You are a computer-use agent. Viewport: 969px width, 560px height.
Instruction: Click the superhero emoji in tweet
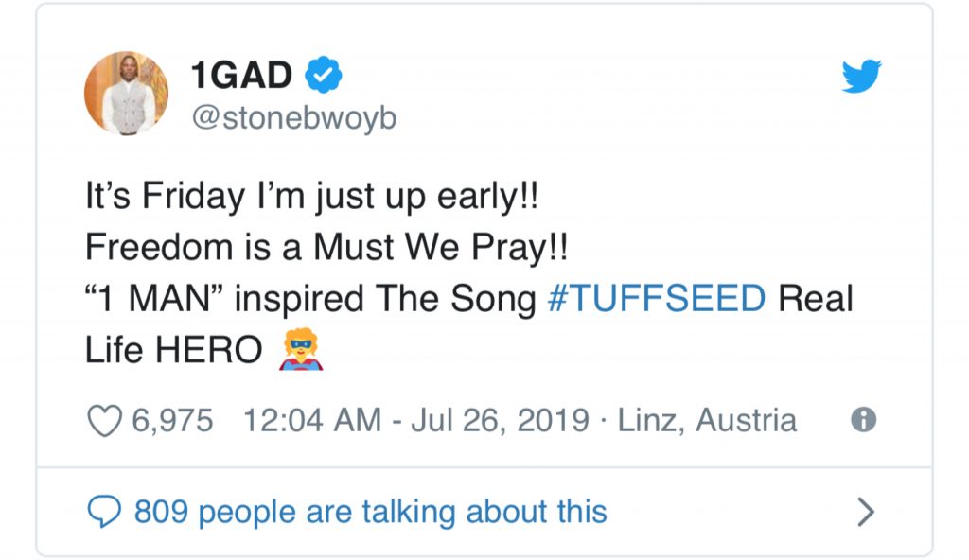(x=301, y=350)
